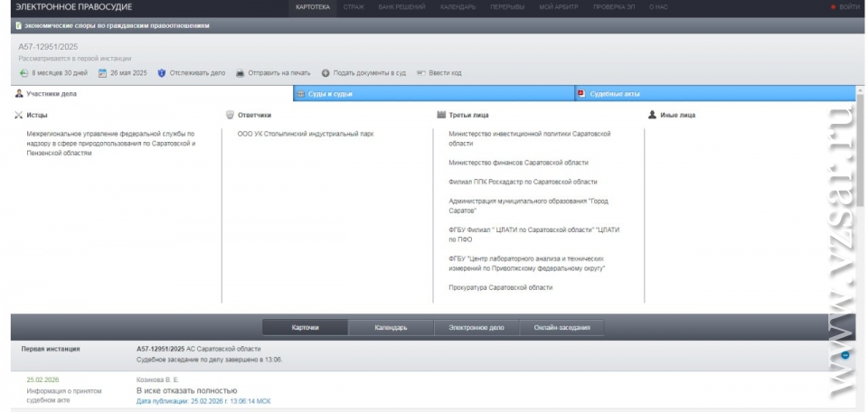Click the calendar icon beside 26 мая 2025
Screen dimensions: 868x412
click(x=102, y=73)
